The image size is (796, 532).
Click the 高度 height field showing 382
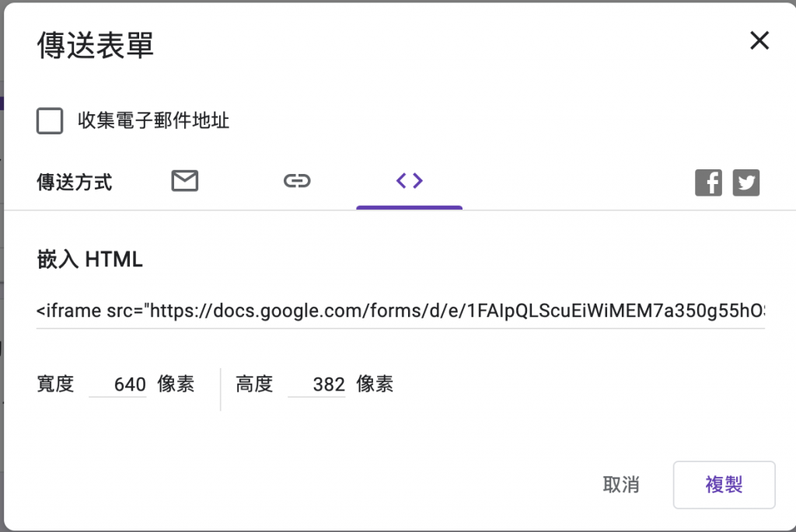tap(317, 384)
